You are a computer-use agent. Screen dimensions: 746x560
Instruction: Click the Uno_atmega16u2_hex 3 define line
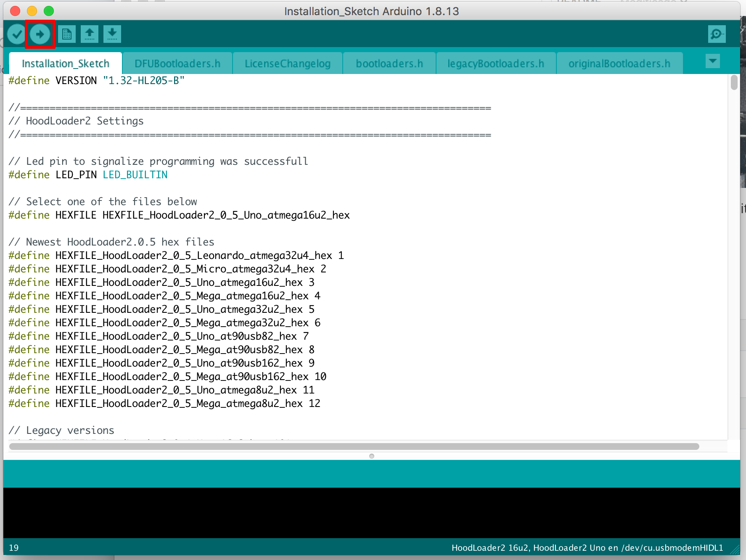pyautogui.click(x=161, y=282)
